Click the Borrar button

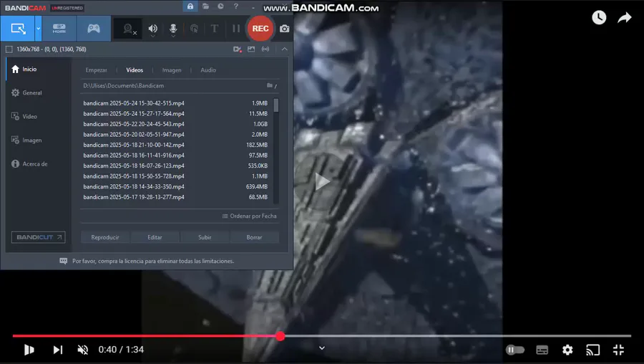[254, 237]
